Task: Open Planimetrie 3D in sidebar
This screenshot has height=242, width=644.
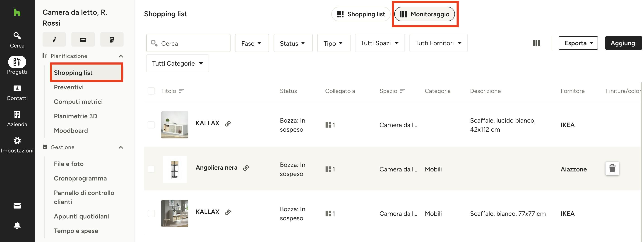Action: 75,116
